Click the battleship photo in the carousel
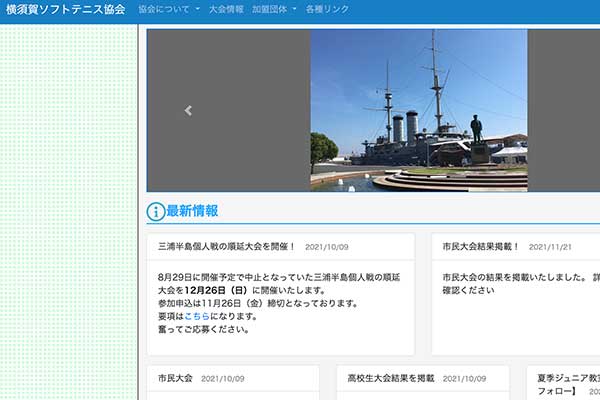The height and width of the screenshot is (400, 600). point(418,110)
